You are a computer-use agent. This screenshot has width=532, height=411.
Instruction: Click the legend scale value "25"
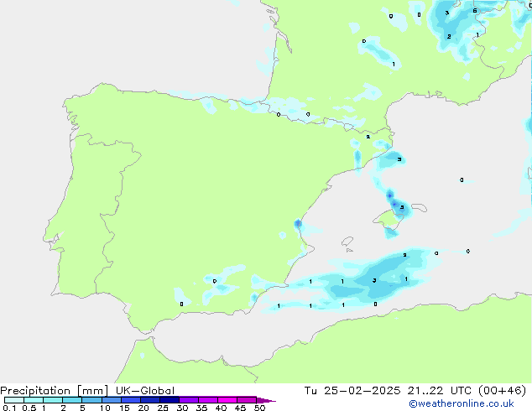(163, 408)
